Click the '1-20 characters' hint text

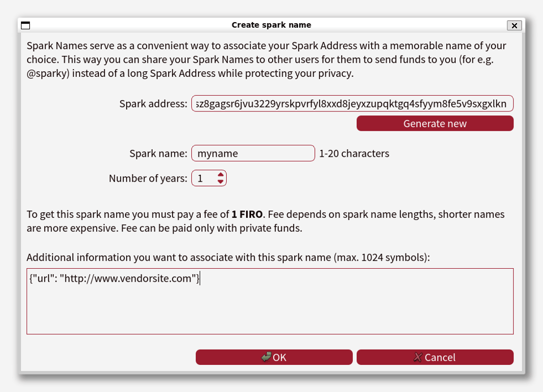[354, 153]
